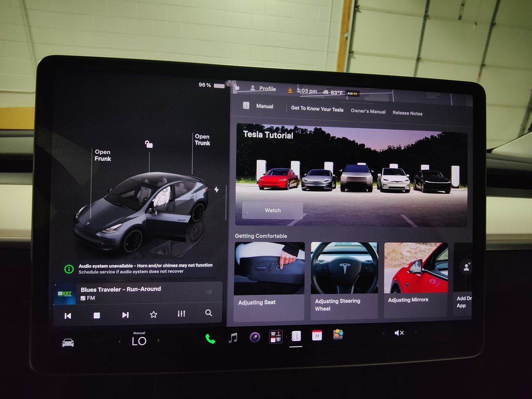The width and height of the screenshot is (532, 399).
Task: Open the AQI air quality badge
Action: coord(352,94)
